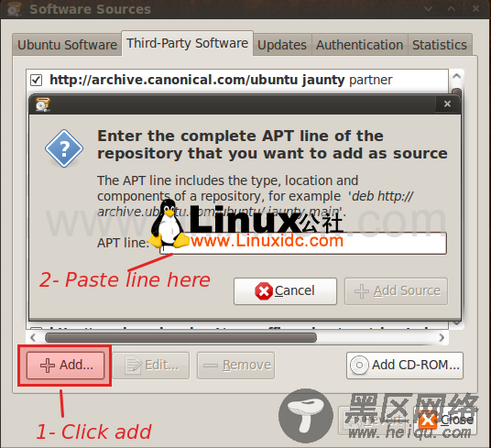Switch to the Ubuntu Software tab
This screenshot has height=448, width=491.
pyautogui.click(x=67, y=45)
